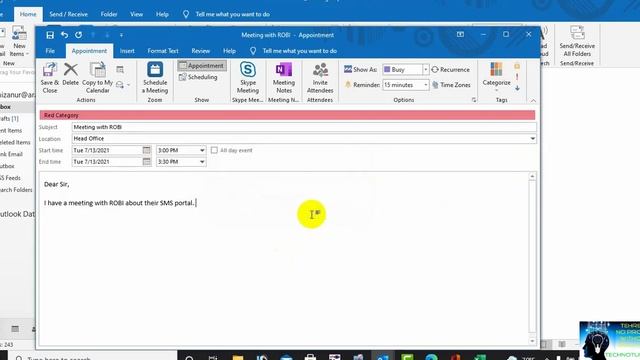Viewport: 640px width, 360px height.
Task: Delete the appointment using the X icon
Action: 71,74
